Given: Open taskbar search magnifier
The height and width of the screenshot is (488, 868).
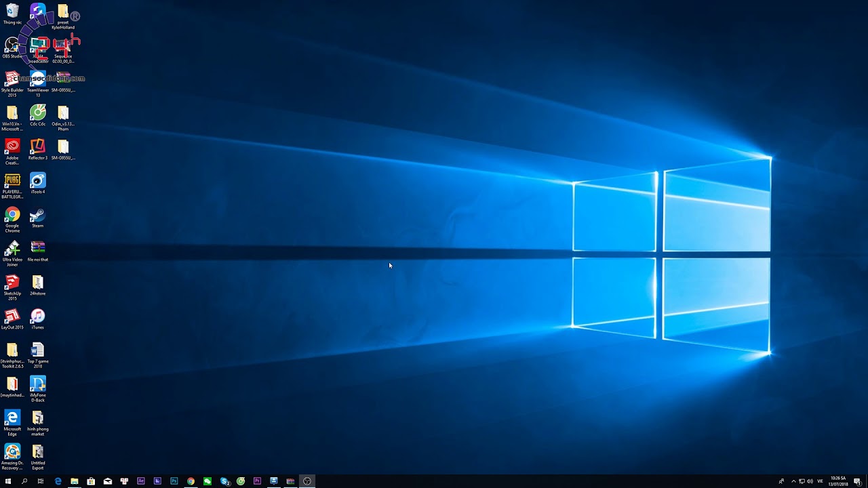Looking at the screenshot, I should (24, 481).
